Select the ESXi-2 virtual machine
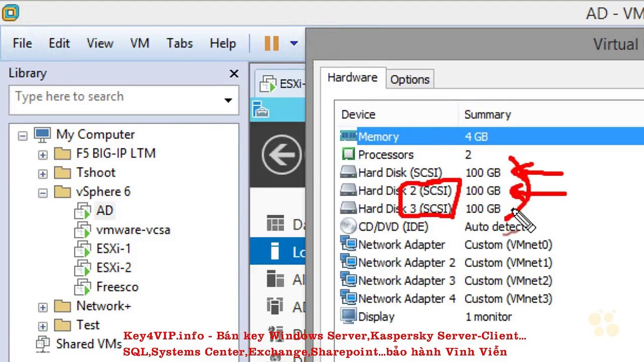Screen dimensions: 644x362 click(x=114, y=267)
